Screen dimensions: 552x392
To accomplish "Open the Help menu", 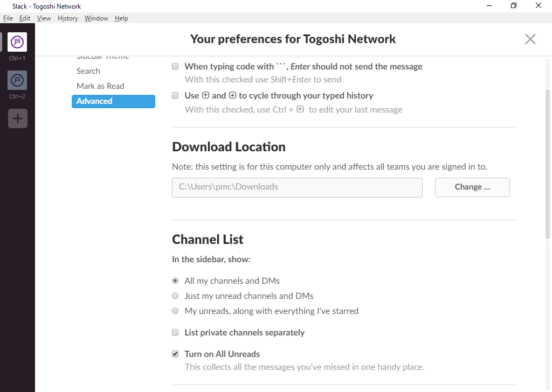I will click(121, 18).
